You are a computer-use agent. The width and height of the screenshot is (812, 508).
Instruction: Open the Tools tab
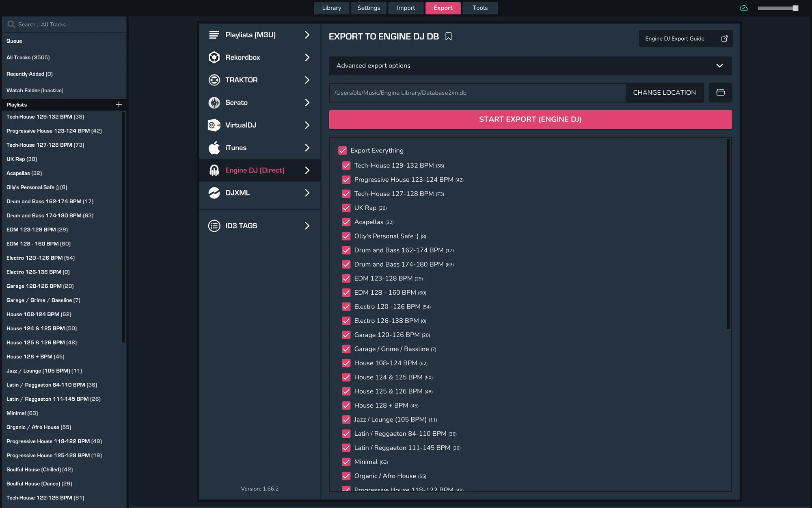[x=480, y=8]
